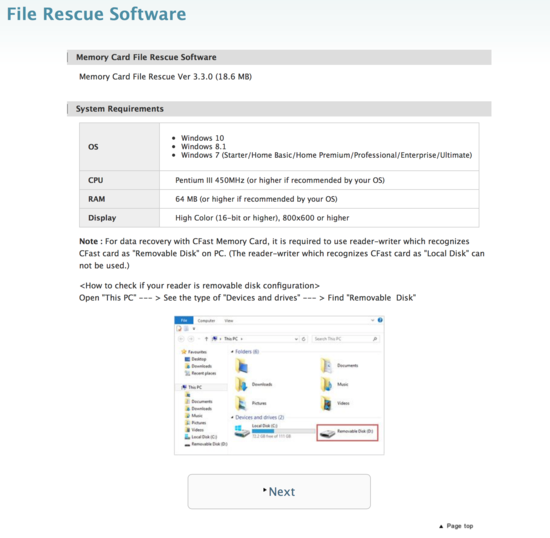Click the blue Help icon in the Explorer screenshot
Screen dimensions: 550x538
click(x=380, y=320)
